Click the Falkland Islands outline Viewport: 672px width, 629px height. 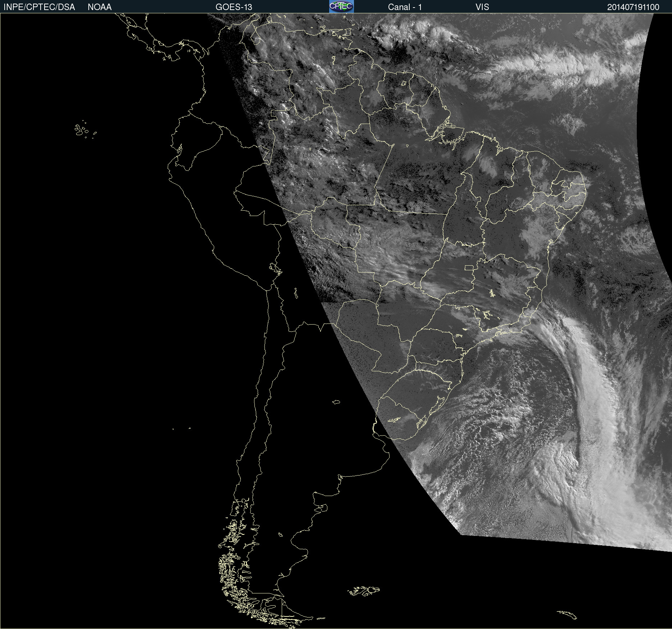(x=364, y=591)
